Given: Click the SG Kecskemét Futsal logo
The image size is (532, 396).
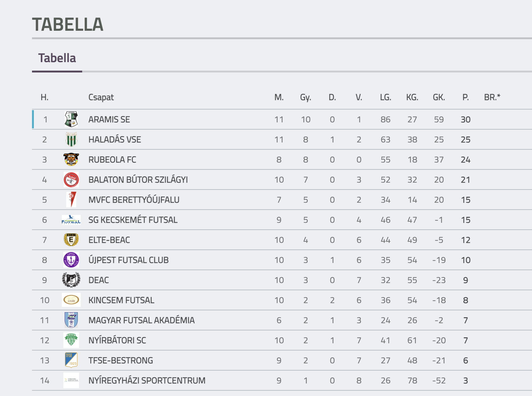Looking at the screenshot, I should tap(71, 220).
